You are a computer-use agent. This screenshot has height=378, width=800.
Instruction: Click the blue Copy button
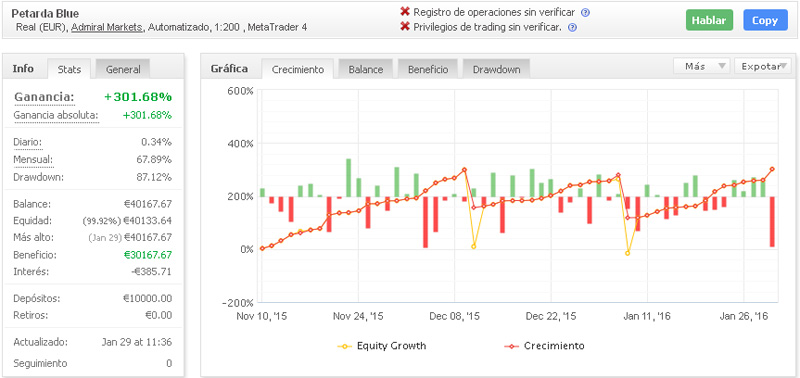pos(765,20)
